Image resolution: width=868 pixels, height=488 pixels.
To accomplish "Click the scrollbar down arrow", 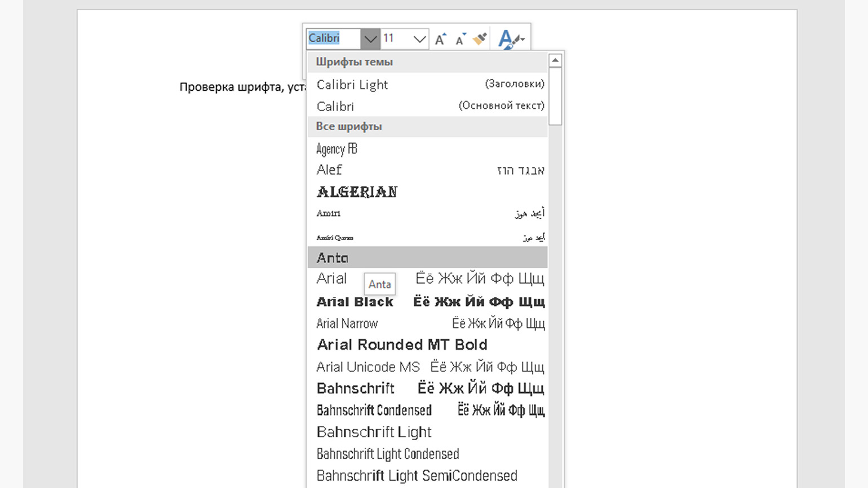I will [x=555, y=483].
